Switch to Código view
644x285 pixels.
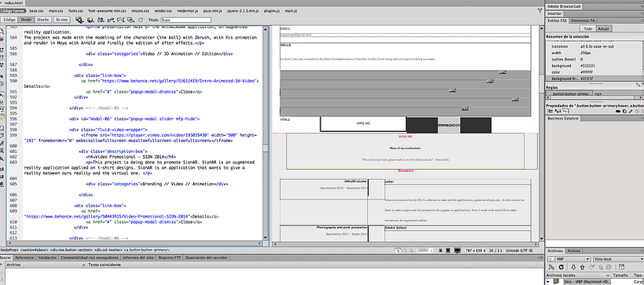tap(9, 20)
